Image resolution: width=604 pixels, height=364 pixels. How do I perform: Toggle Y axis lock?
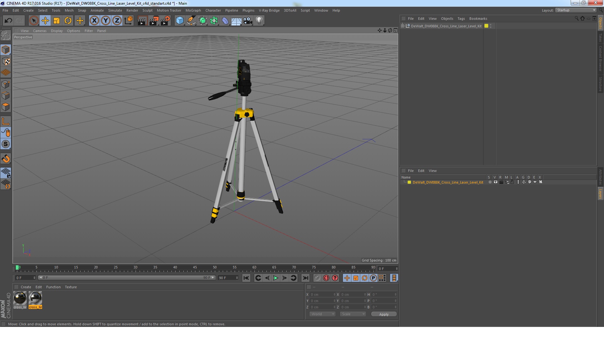(106, 21)
